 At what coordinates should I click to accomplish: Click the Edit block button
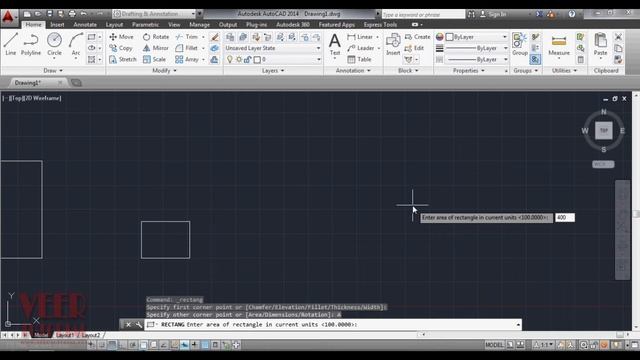pos(414,48)
